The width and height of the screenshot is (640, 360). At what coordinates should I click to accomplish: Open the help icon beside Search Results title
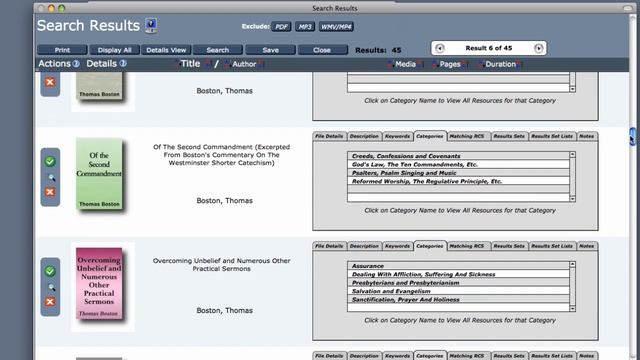pos(151,26)
